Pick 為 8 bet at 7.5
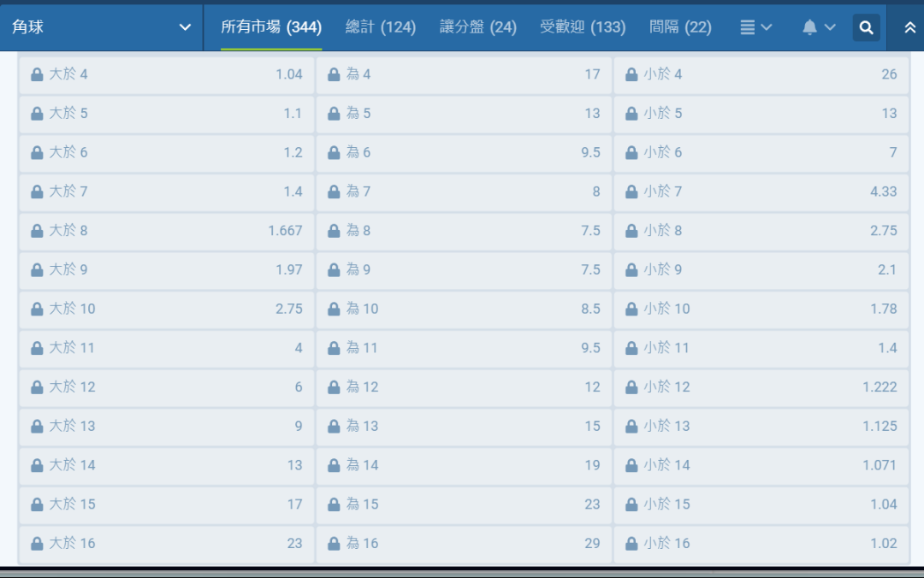The image size is (924, 578). pos(464,231)
